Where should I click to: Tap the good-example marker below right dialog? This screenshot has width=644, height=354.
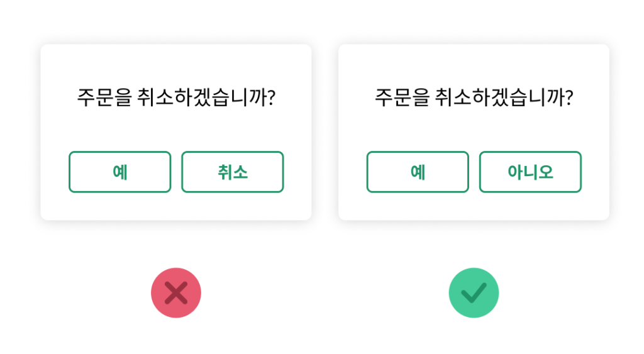[x=474, y=293]
